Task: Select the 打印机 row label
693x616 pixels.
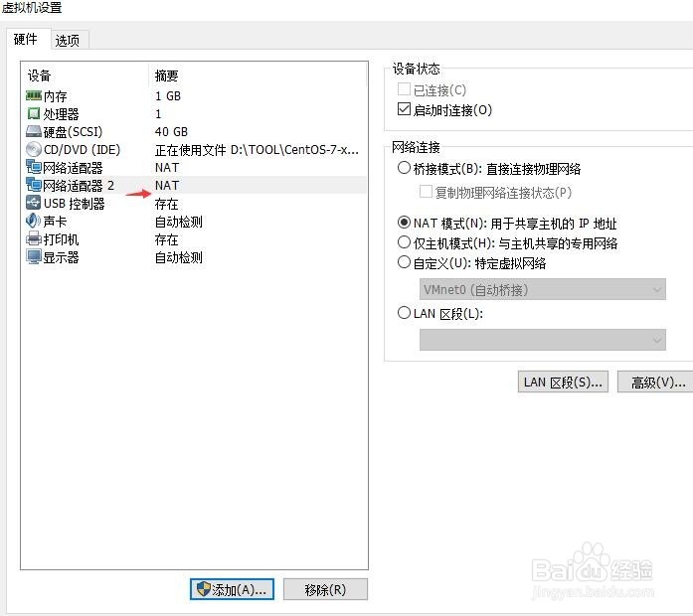Action: click(61, 239)
